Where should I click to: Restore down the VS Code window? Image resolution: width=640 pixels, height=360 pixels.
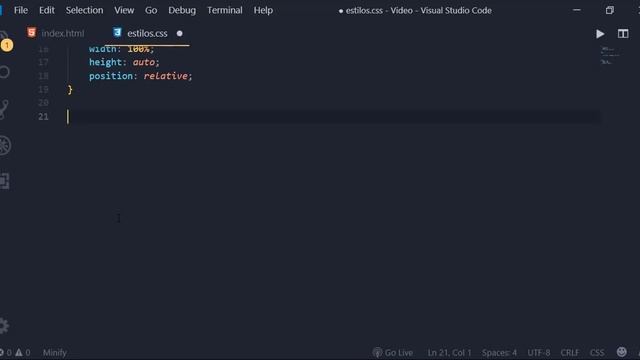[610, 10]
